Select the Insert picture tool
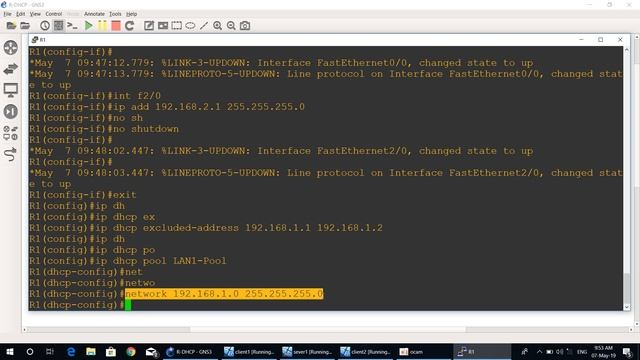Image resolution: width=640 pixels, height=360 pixels. [163, 26]
